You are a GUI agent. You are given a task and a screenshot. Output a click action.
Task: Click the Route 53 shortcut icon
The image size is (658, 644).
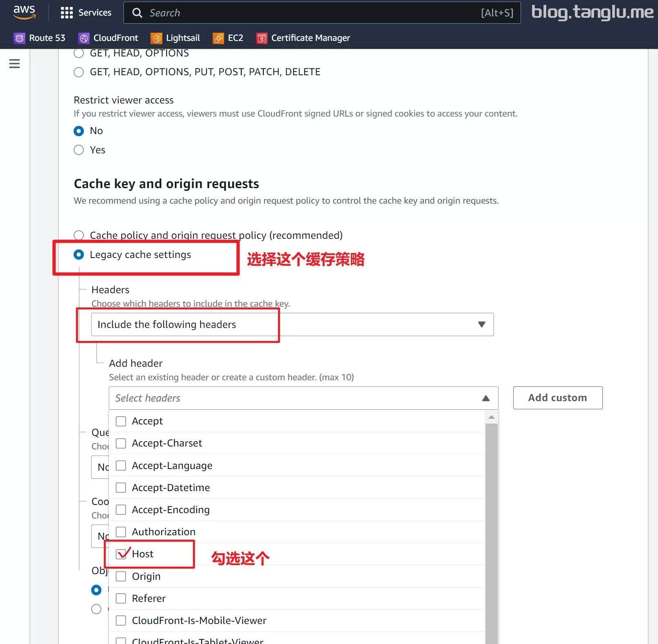click(x=19, y=38)
